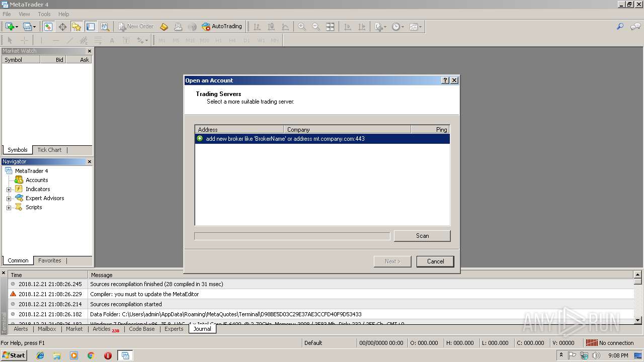Open the View menu
This screenshot has height=362, width=644.
[x=24, y=14]
